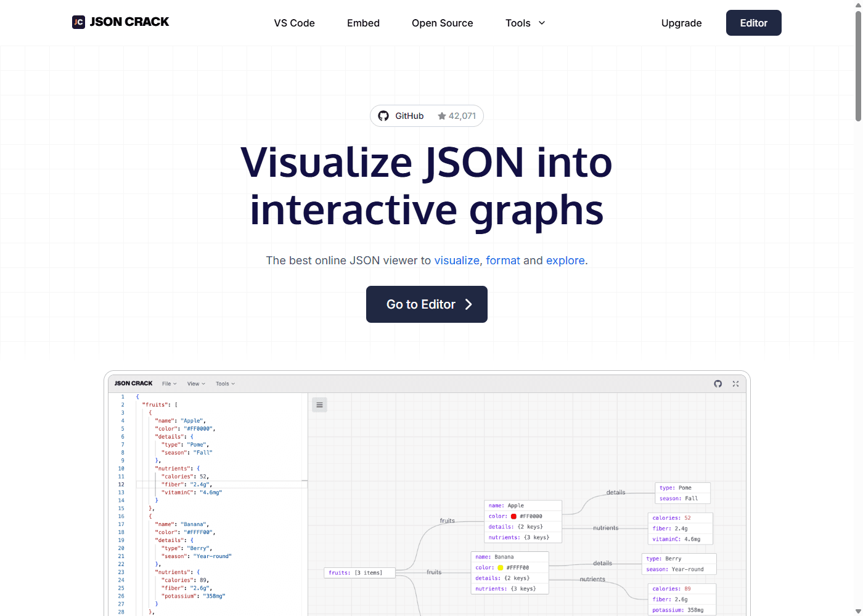Click line number 12 in the editor gutter

[121, 485]
